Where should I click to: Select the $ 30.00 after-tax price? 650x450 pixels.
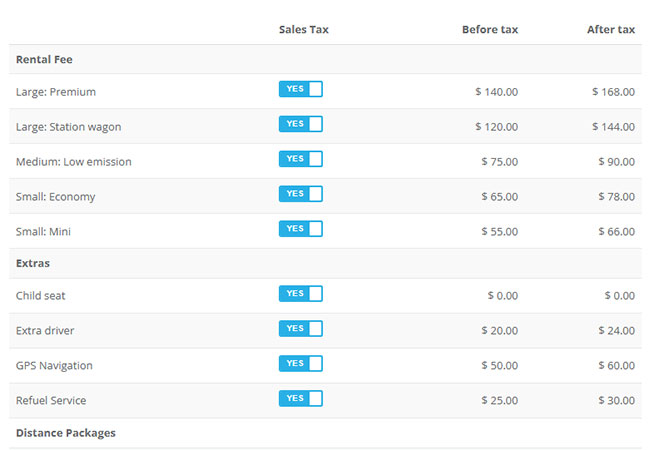[x=616, y=401]
